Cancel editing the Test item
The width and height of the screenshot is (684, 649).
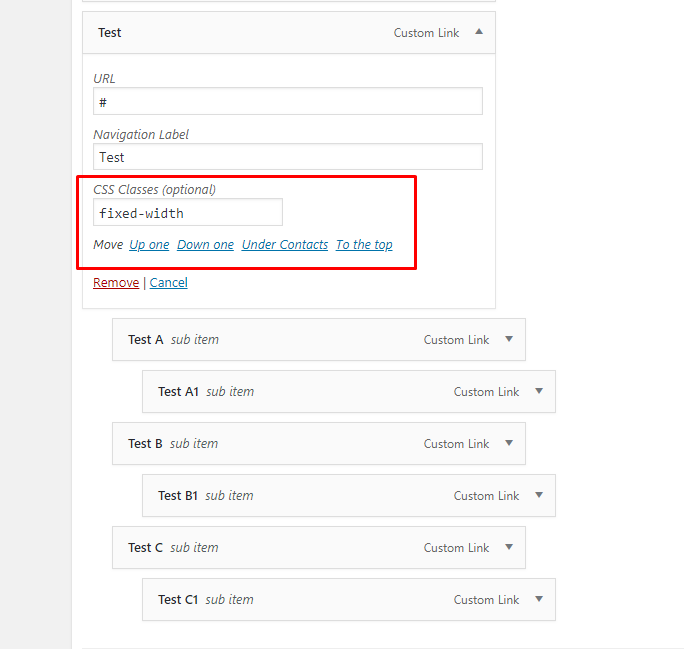(169, 283)
